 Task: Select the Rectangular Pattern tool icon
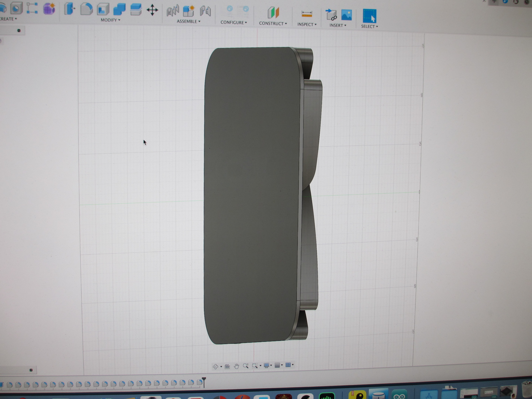pos(32,8)
